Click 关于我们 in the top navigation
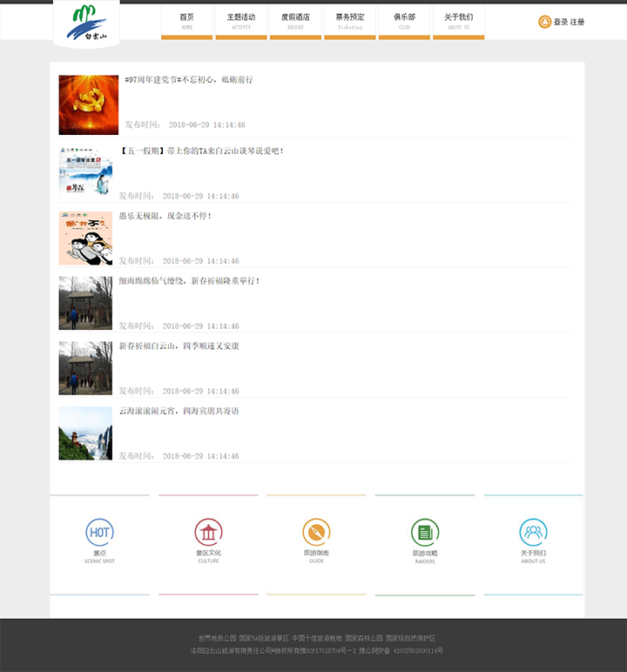 click(x=458, y=21)
